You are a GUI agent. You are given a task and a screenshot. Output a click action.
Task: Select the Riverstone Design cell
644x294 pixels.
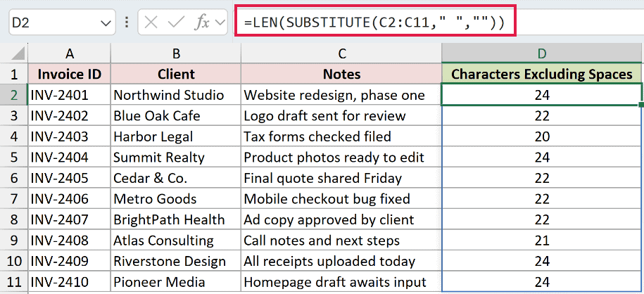176,261
